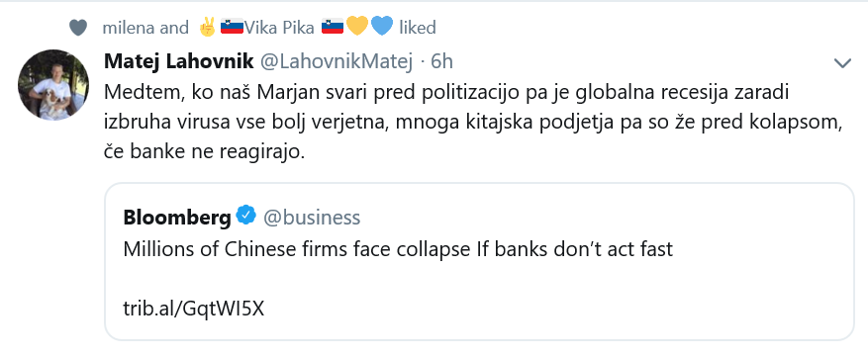Click the main tweet text by Lahovnik

[x=473, y=122]
